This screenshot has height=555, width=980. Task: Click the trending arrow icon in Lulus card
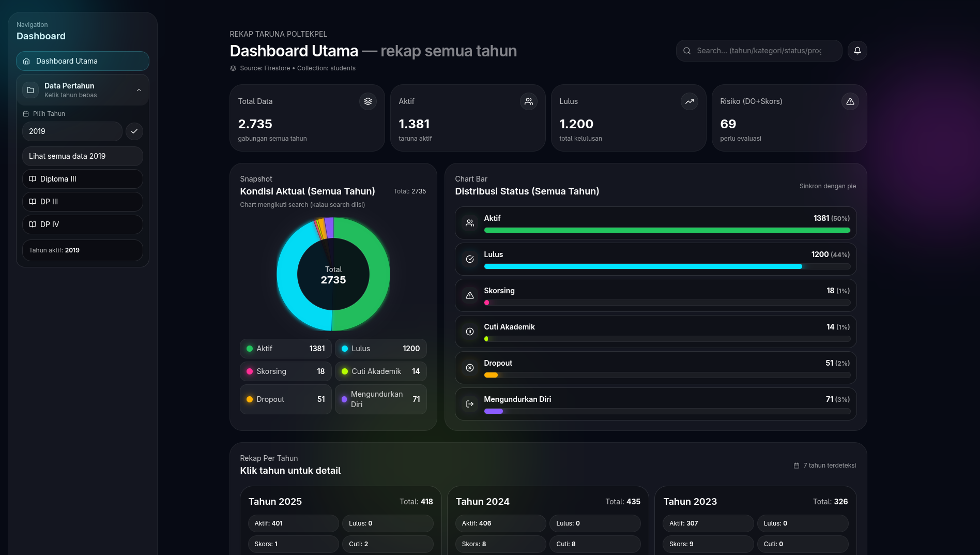click(x=689, y=101)
